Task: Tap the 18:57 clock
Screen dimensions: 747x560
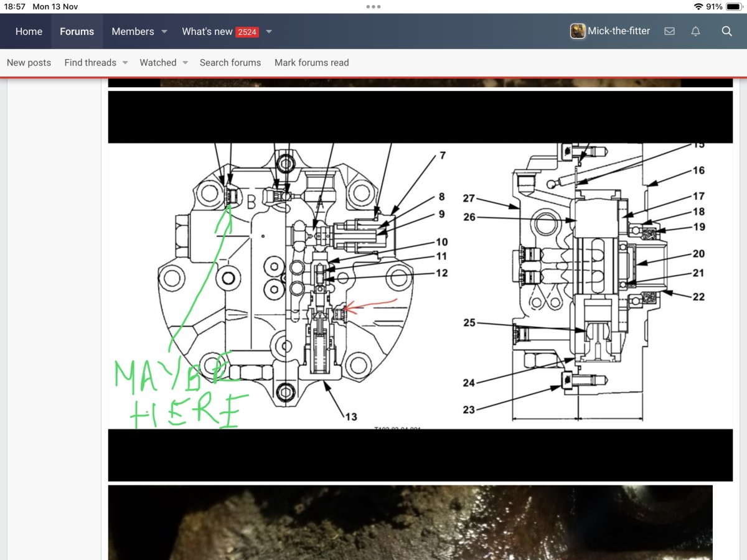Action: [15, 6]
